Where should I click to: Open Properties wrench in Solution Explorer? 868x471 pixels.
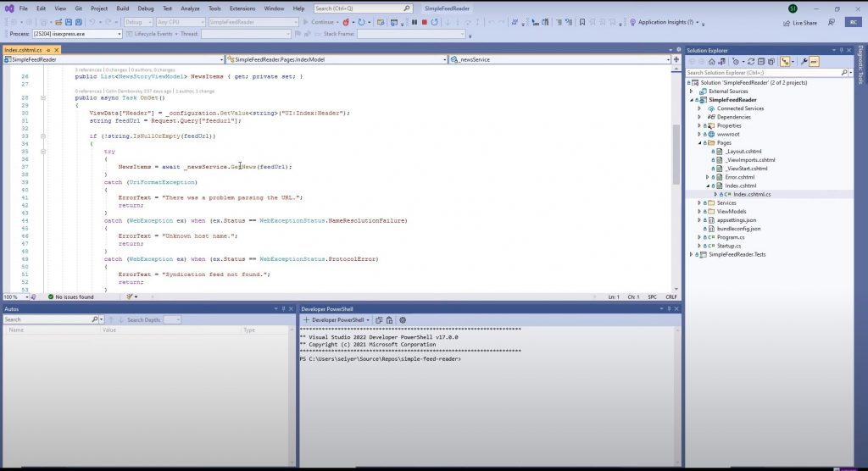click(804, 62)
